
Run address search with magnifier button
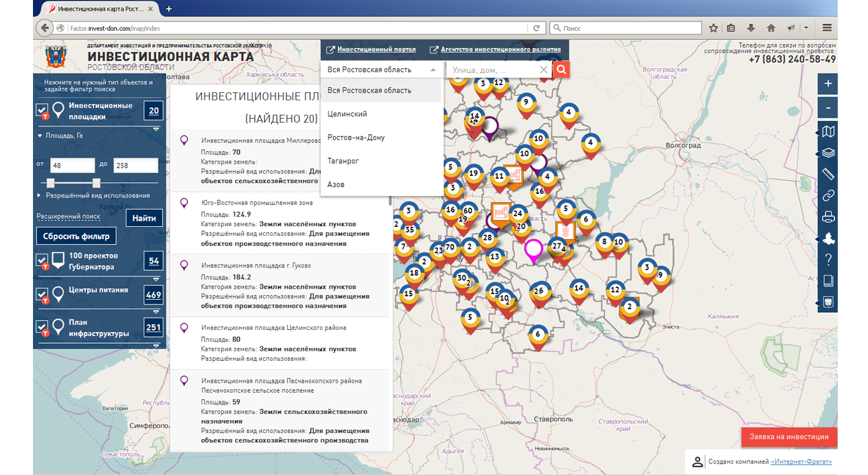pos(562,69)
